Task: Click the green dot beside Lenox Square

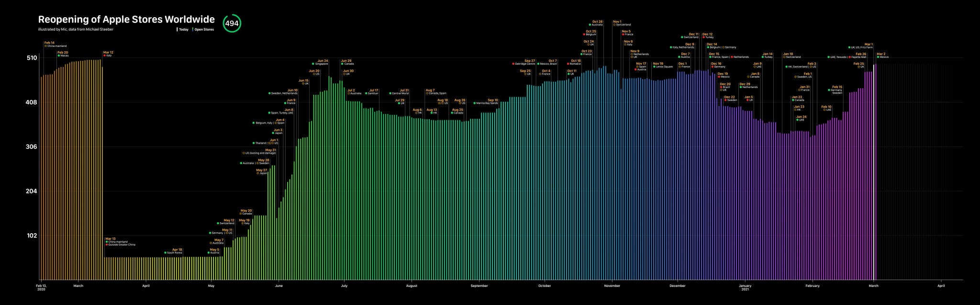Action: (x=654, y=67)
